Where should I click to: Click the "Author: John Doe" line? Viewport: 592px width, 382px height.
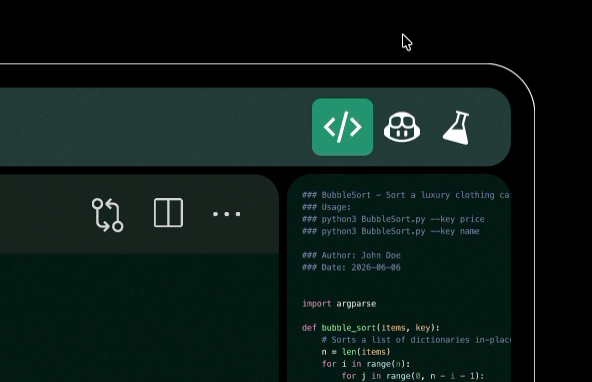point(351,256)
